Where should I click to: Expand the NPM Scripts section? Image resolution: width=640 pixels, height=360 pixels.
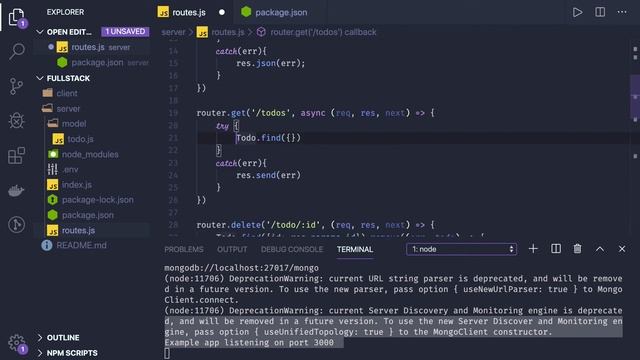click(40, 353)
